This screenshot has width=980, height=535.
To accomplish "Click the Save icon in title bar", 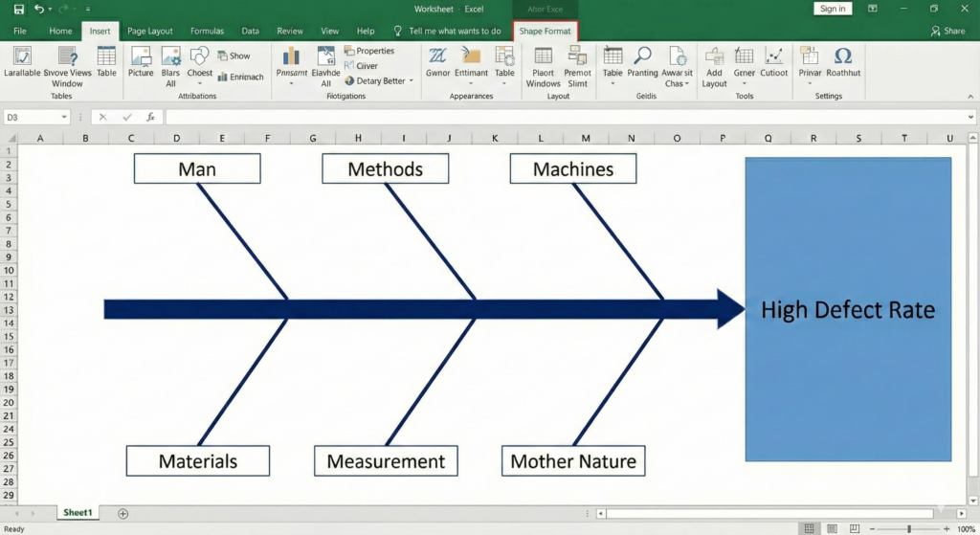I will (x=19, y=10).
